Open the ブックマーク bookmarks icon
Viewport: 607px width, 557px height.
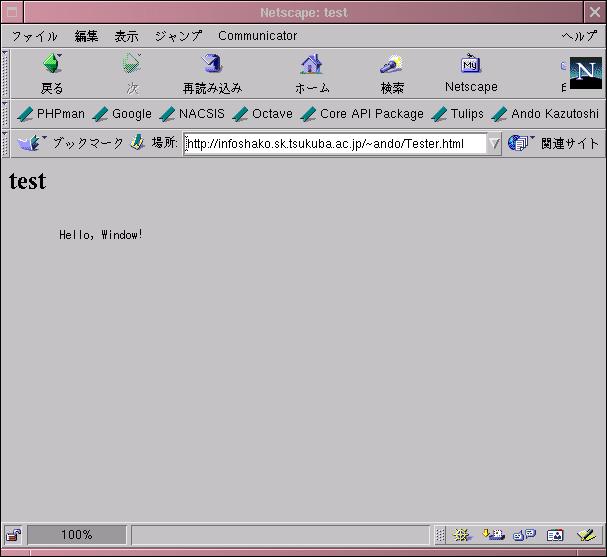[31, 143]
